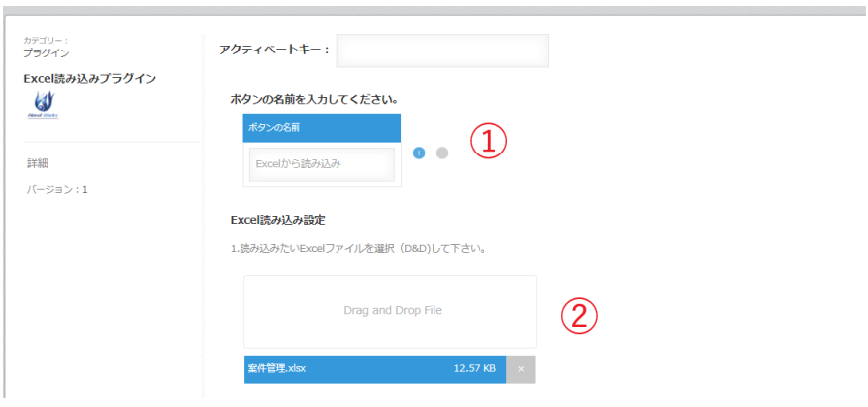Remove the 案件管理.xlsx uploaded file
868x407 pixels.
(x=521, y=369)
